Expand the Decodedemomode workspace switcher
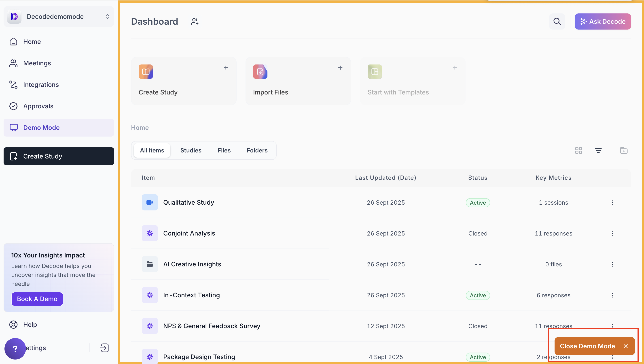 (x=107, y=17)
